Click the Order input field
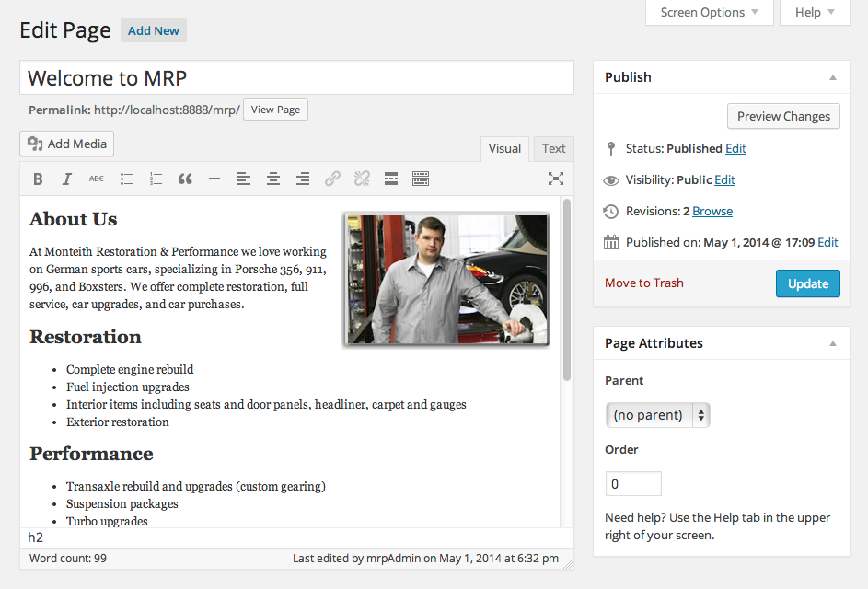The width and height of the screenshot is (868, 589). (633, 484)
